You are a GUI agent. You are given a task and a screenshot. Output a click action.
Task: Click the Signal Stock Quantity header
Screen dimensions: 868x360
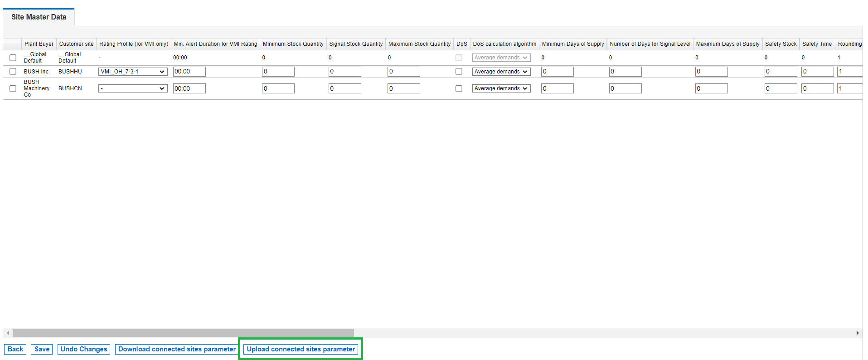356,44
